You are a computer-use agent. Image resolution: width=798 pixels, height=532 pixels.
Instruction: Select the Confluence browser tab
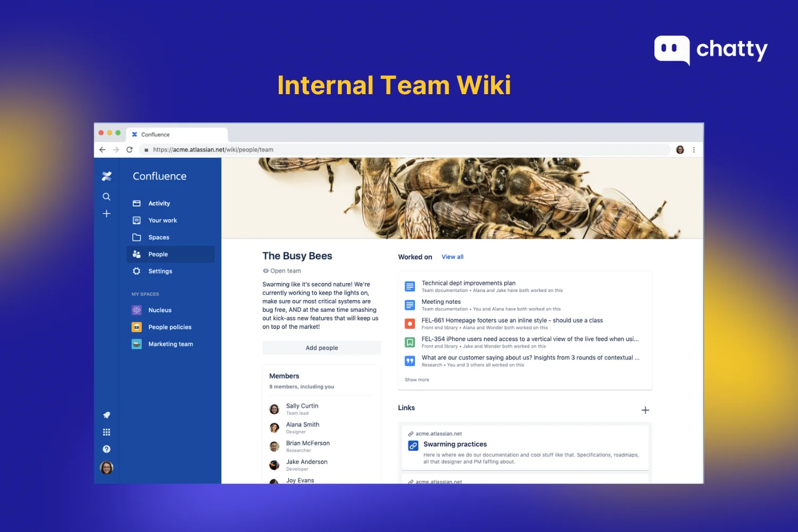point(177,135)
